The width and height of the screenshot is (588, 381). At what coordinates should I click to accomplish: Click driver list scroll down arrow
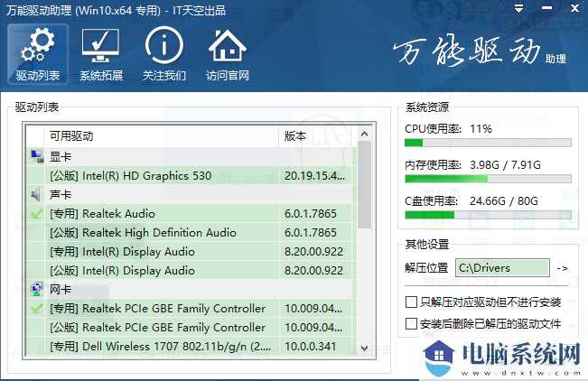click(x=364, y=348)
